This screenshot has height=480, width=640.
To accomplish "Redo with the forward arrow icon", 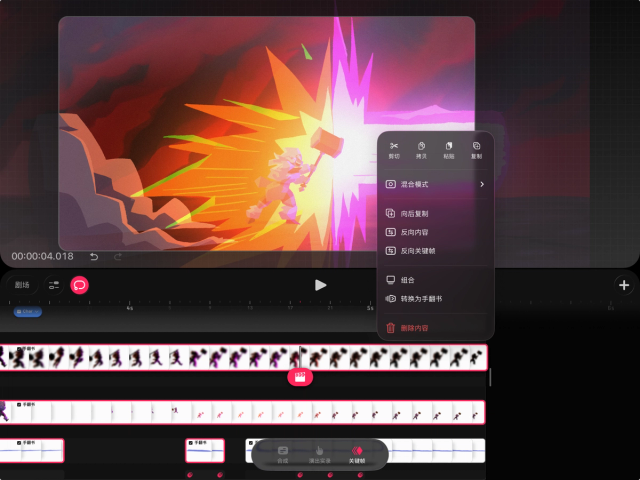I will [118, 257].
